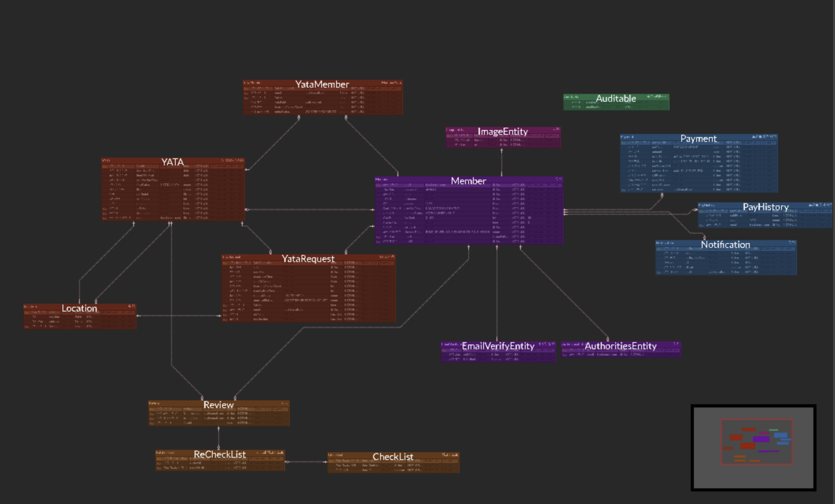835x504 pixels.
Task: Select the YataMember table title
Action: (322, 84)
